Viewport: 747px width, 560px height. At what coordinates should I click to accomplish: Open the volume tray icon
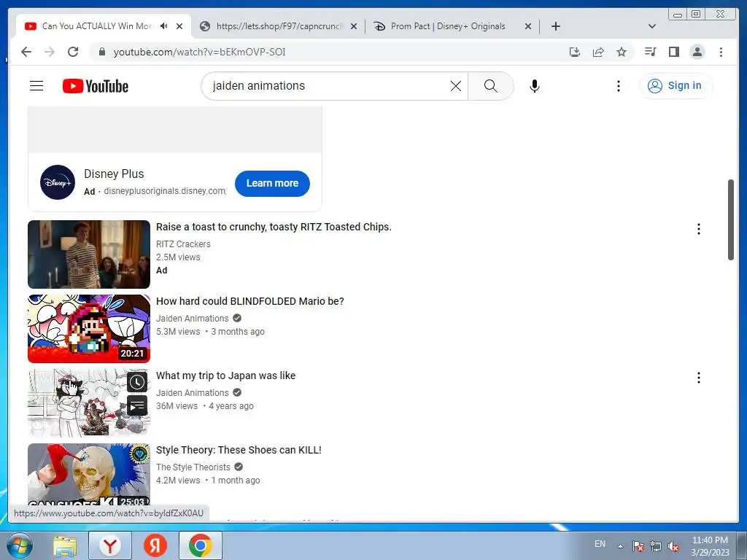[673, 547]
